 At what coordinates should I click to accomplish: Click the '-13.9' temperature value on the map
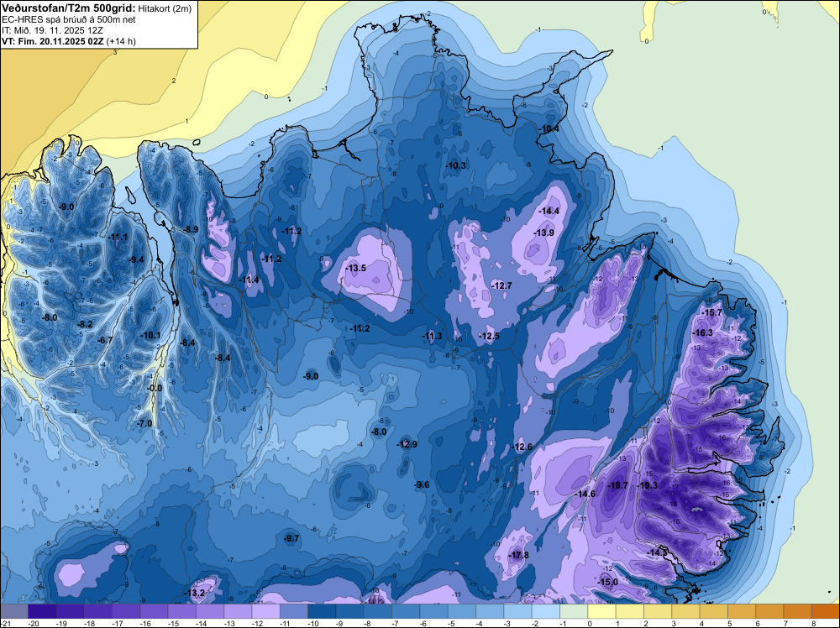(x=543, y=233)
